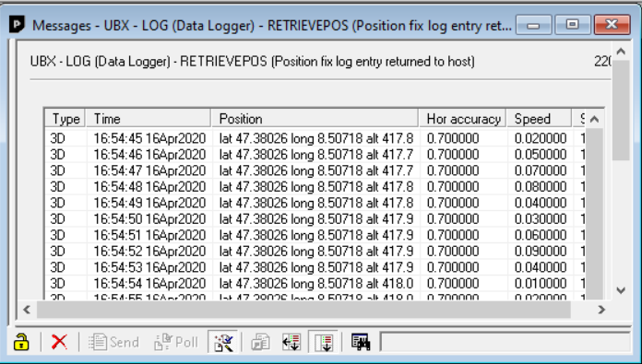Click the binoculars monitor icon in toolbar
This screenshot has height=364, width=642.
pos(361,342)
